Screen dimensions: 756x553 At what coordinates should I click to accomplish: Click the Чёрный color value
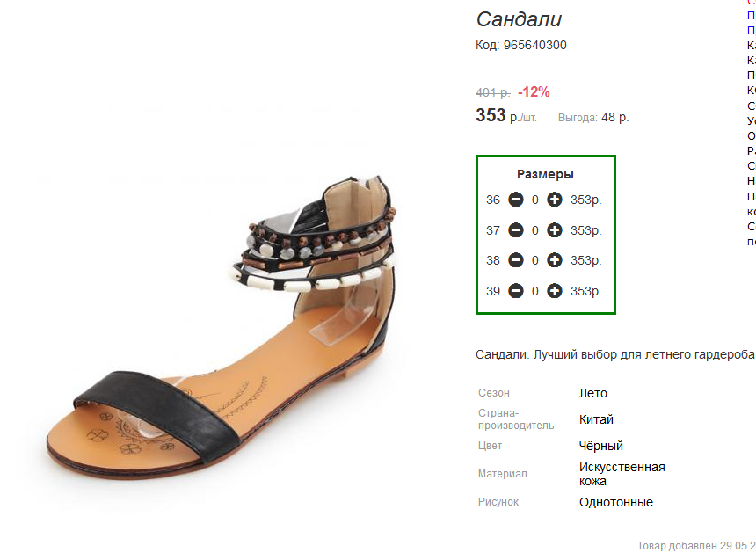(x=600, y=446)
